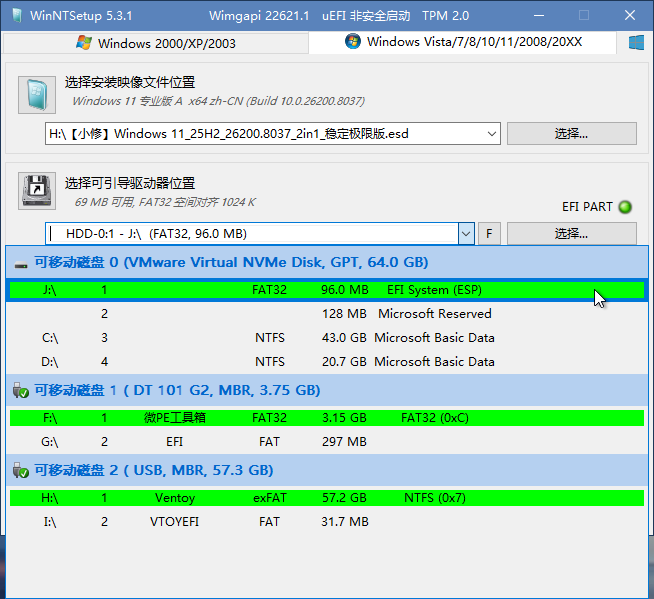Click the boot drive Select button
Viewport: 654px width, 599px height.
(x=571, y=234)
